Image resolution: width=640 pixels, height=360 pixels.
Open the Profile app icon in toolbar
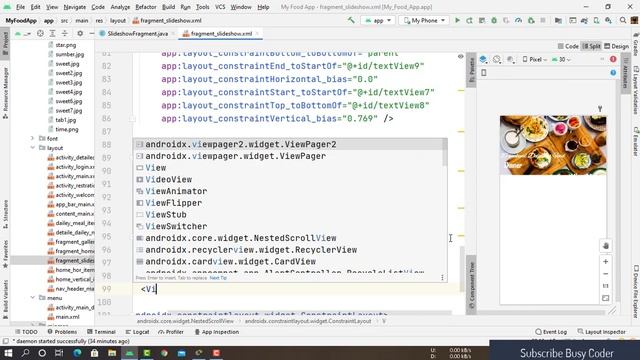coord(518,20)
